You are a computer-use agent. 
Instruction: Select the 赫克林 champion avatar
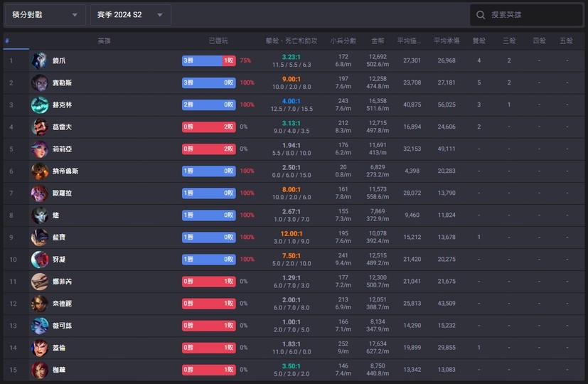pos(40,105)
